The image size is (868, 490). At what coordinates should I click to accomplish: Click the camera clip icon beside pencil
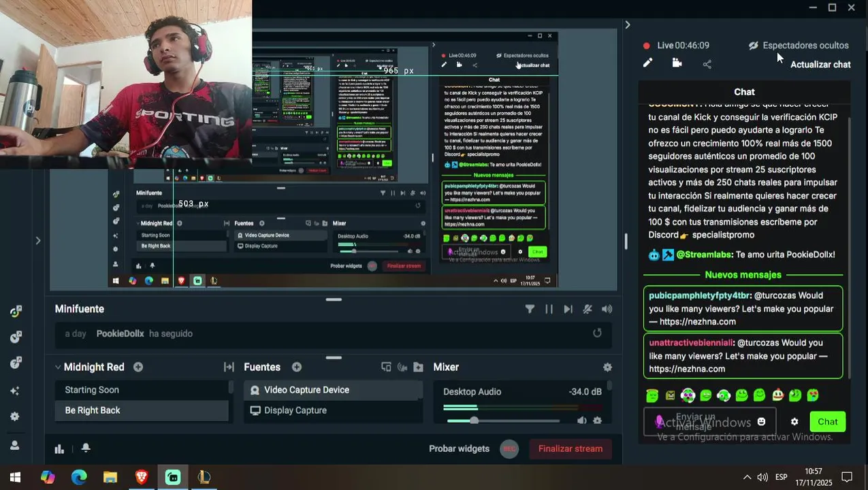[677, 63]
